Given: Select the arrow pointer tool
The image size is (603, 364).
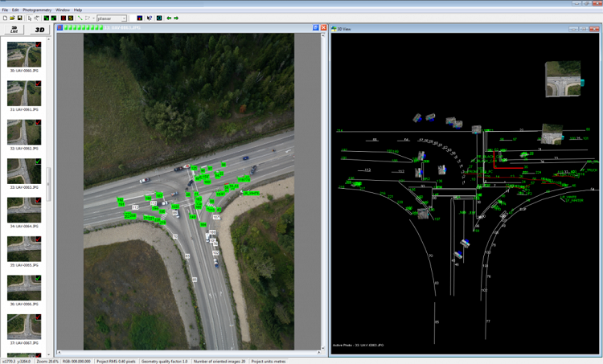Looking at the screenshot, I should (x=30, y=18).
